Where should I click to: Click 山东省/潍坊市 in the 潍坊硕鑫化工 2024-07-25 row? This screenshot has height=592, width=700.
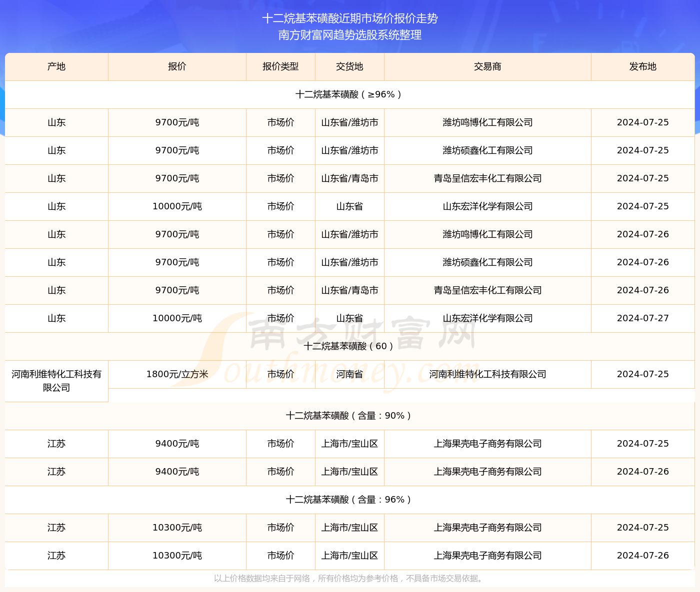[x=349, y=150]
